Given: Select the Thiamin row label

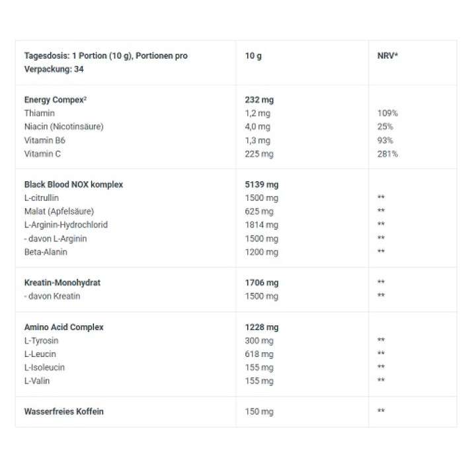Looking at the screenshot, I should (x=38, y=113).
